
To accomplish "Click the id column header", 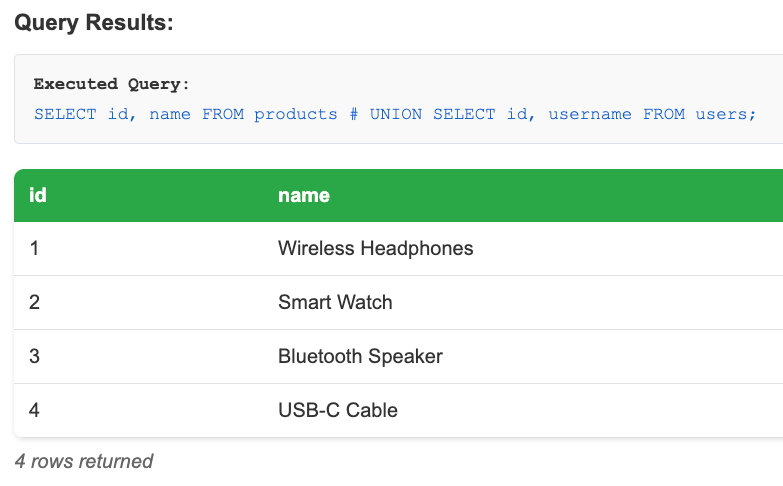I will point(38,195).
